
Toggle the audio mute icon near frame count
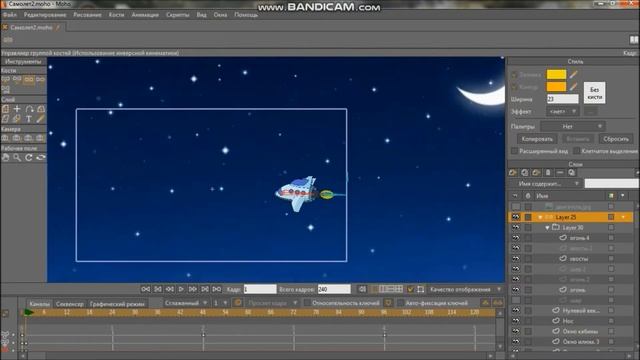pyautogui.click(x=362, y=289)
